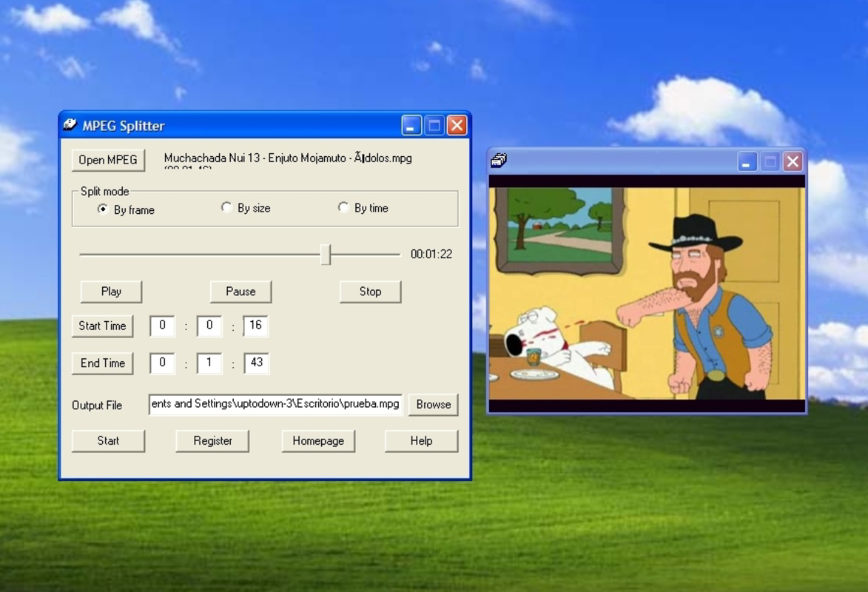Click the MPEG Splitter title text
This screenshot has height=592, width=868.
(x=124, y=126)
